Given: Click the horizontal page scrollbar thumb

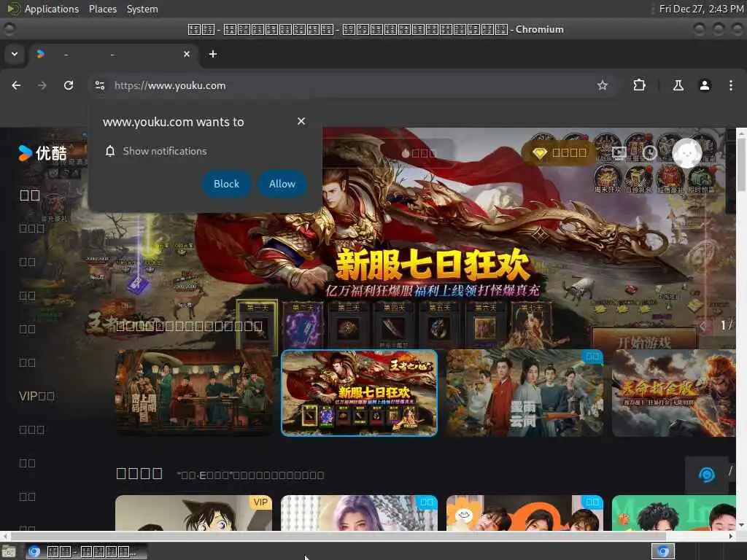Looking at the screenshot, I should [338, 536].
